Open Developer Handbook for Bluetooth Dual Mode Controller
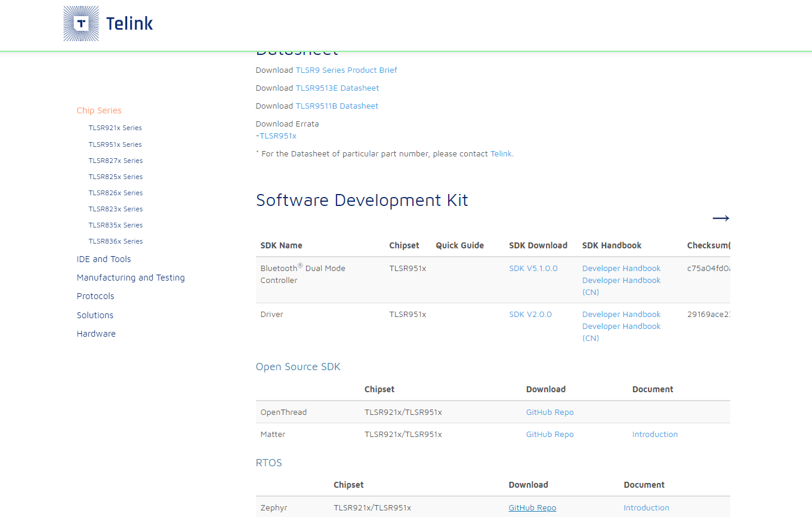The image size is (812, 517). pyautogui.click(x=622, y=268)
